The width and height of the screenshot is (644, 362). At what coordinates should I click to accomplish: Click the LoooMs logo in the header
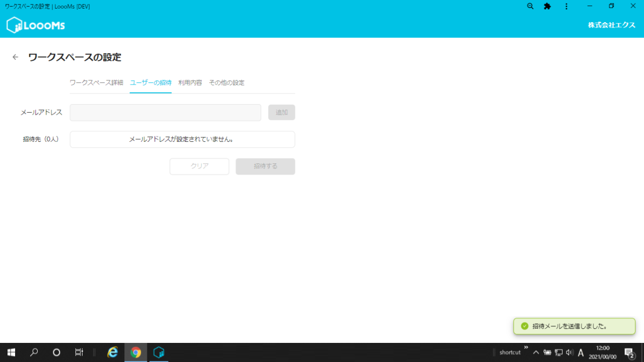tap(36, 25)
